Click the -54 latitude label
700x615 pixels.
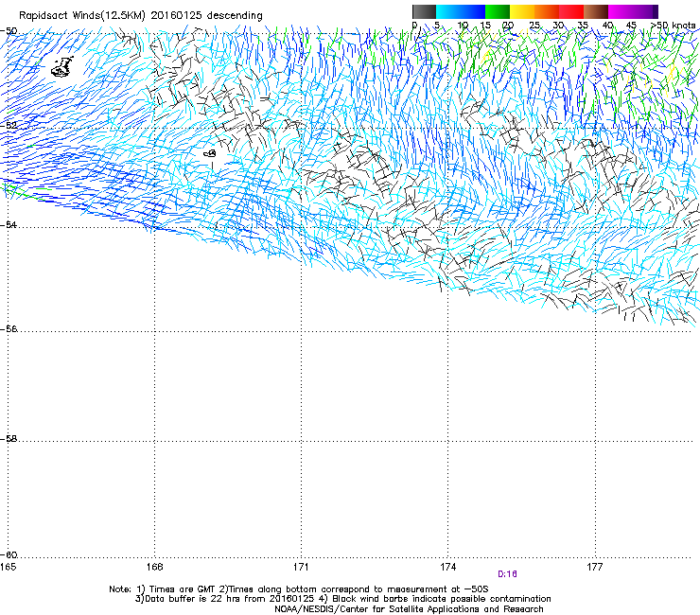tap(9, 224)
